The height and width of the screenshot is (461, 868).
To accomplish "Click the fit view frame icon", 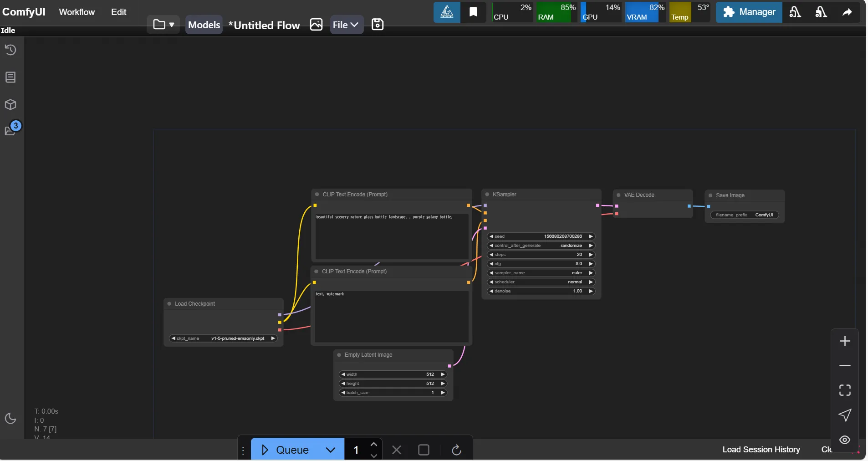I will pyautogui.click(x=845, y=390).
